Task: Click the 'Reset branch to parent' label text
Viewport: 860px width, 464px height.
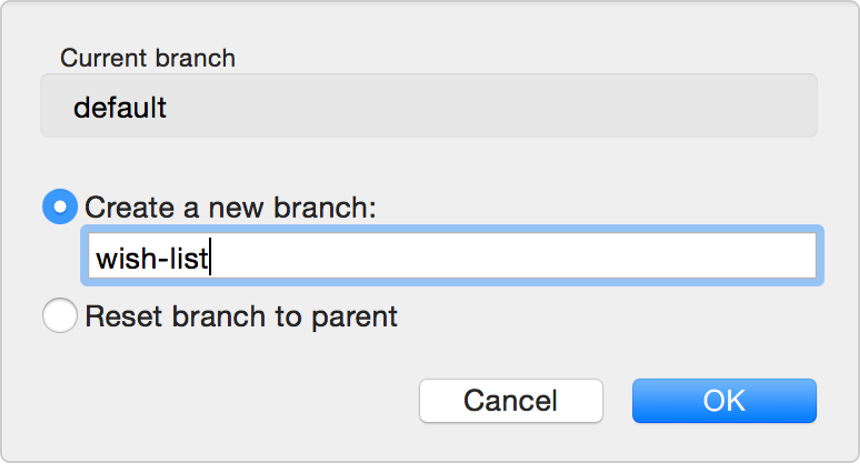Action: 241,317
